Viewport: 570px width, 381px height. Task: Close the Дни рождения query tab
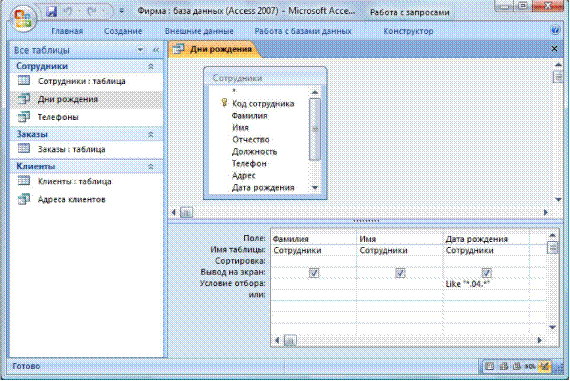554,49
